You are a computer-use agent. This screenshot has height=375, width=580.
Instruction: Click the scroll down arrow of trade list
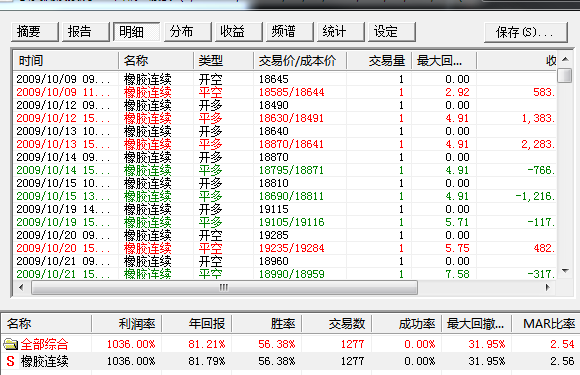[x=565, y=271]
